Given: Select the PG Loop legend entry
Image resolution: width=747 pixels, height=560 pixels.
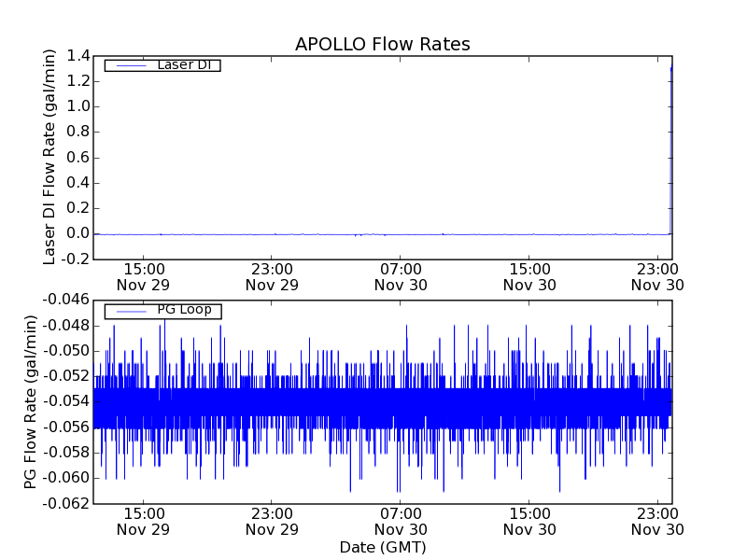Looking at the screenshot, I should click(x=183, y=310).
